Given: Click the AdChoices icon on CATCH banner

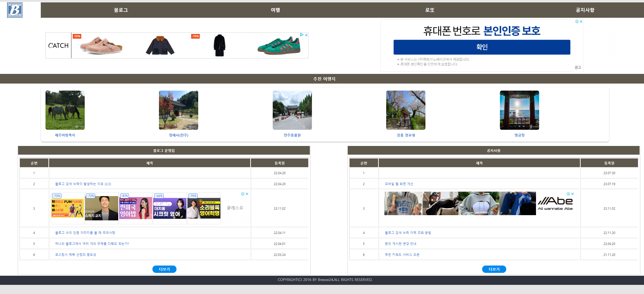Looking at the screenshot, I should pos(302,35).
